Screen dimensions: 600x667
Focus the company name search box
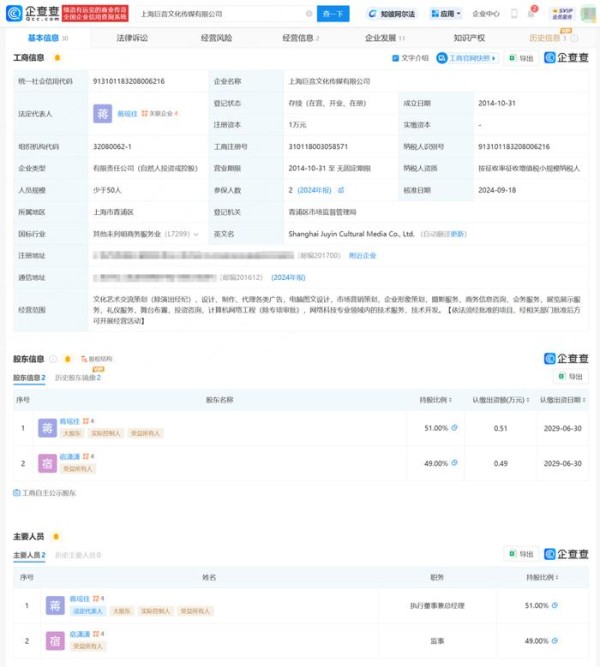point(226,14)
